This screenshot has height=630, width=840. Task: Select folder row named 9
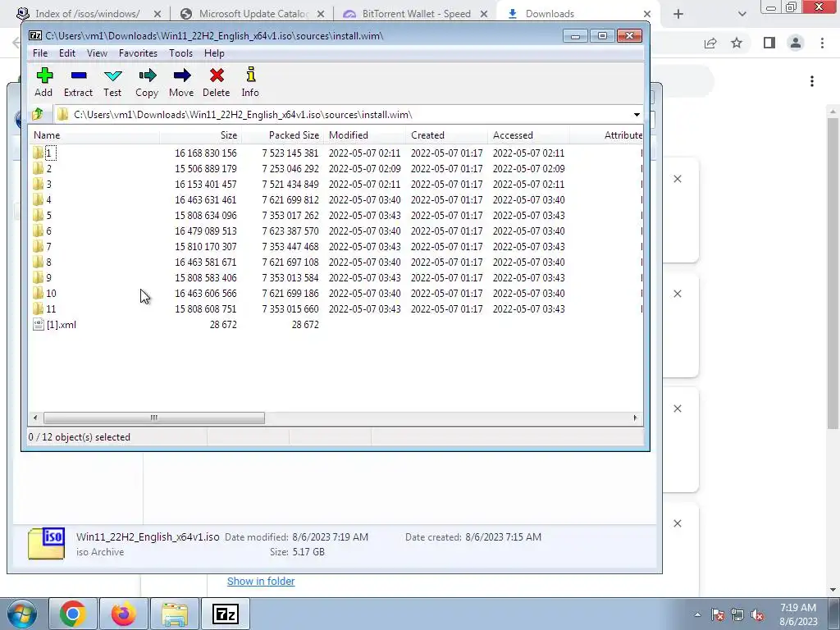336,277
